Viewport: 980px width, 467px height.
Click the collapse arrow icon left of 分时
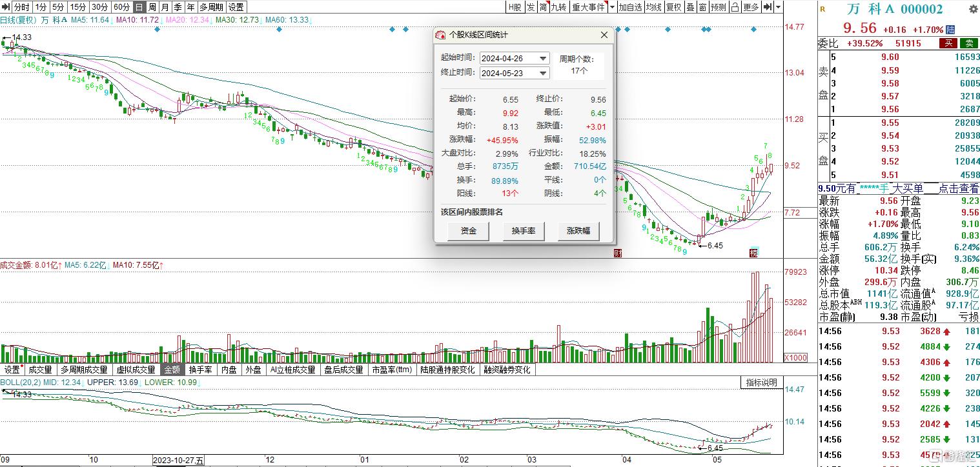(x=6, y=7)
